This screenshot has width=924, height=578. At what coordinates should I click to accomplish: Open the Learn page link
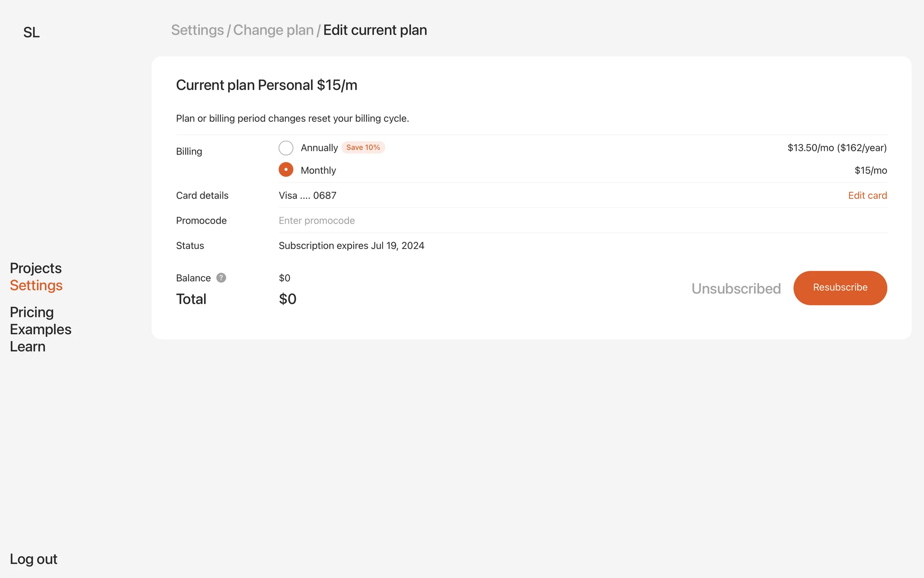point(27,347)
